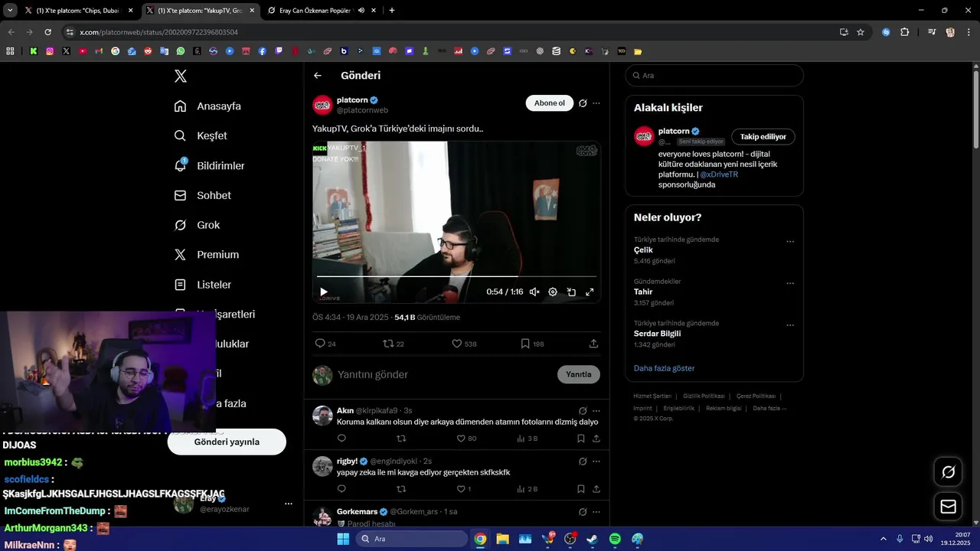Open more options for Serdar Bilgili trend
This screenshot has width=980, height=551.
click(x=790, y=325)
